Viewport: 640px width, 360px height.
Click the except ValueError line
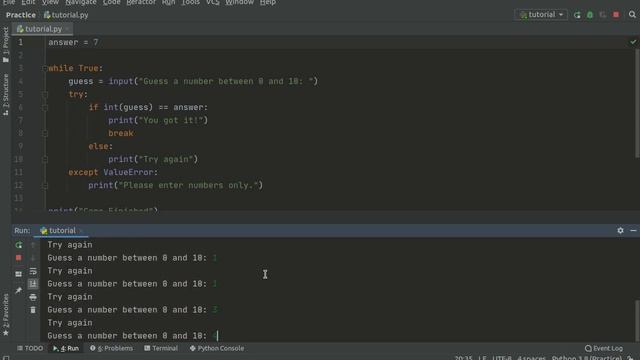(113, 172)
